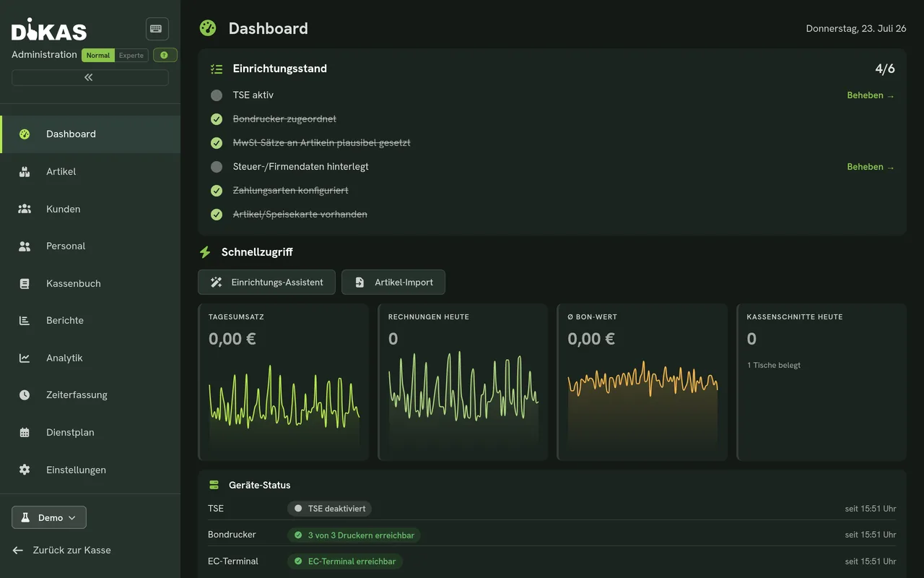Click Beheben for TSE aktiv

pos(871,95)
